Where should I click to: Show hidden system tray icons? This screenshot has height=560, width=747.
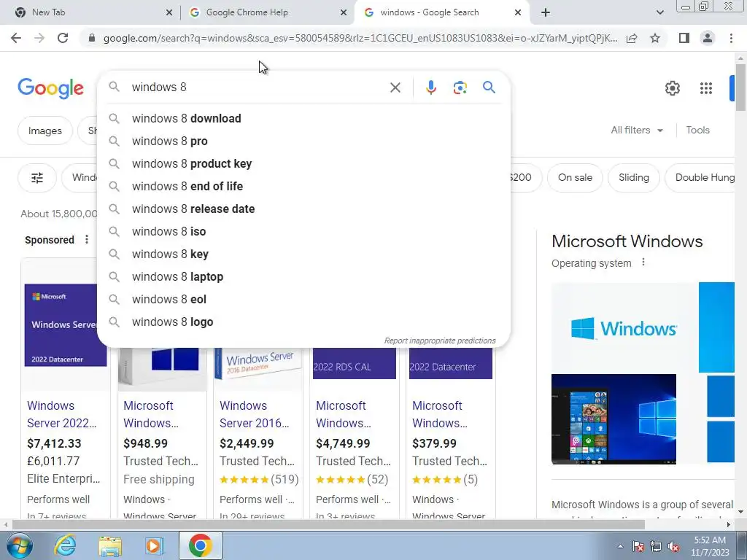point(620,547)
